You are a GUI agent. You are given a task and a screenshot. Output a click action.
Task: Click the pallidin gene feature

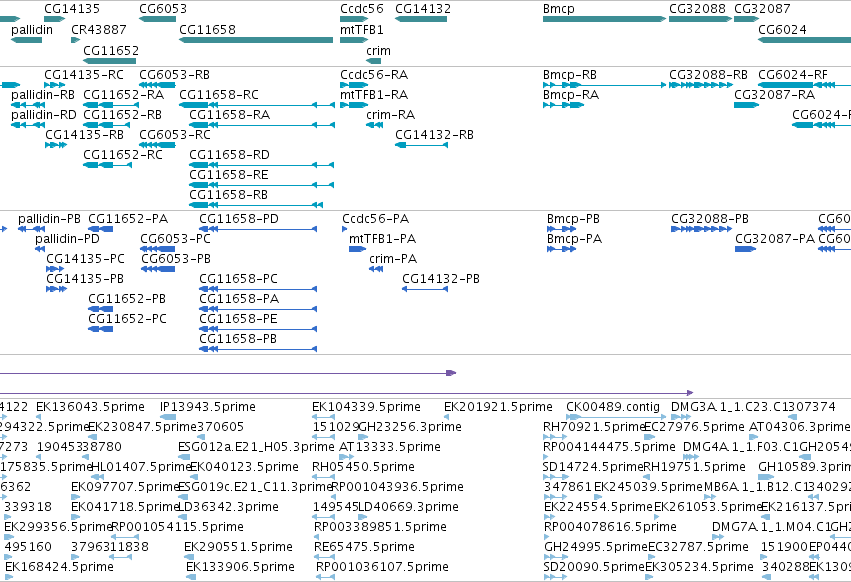coord(26,40)
